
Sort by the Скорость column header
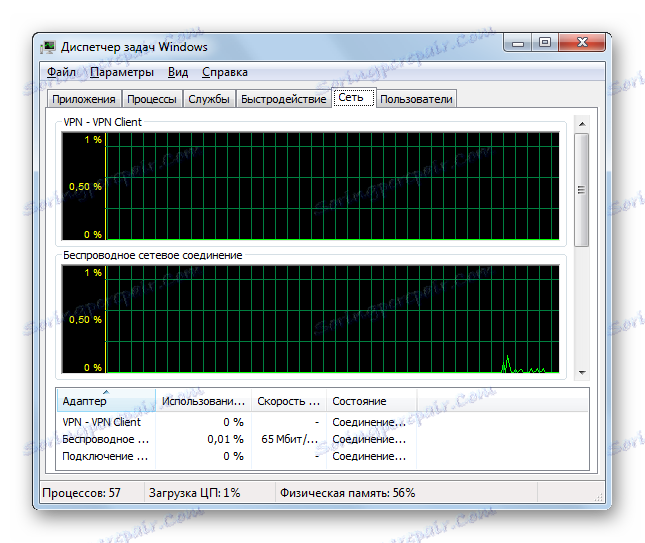tap(289, 401)
